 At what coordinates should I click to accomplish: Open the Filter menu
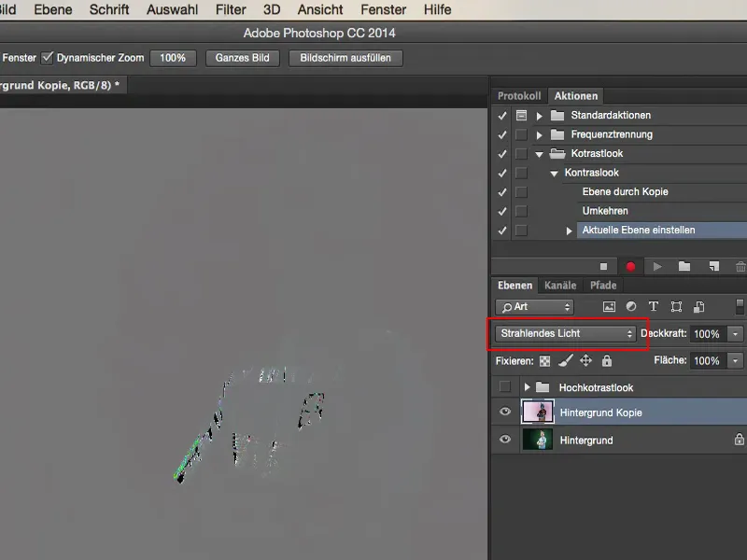click(x=231, y=9)
